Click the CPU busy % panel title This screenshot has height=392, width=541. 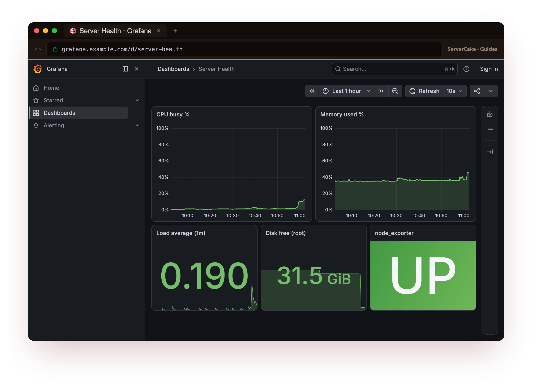(173, 115)
